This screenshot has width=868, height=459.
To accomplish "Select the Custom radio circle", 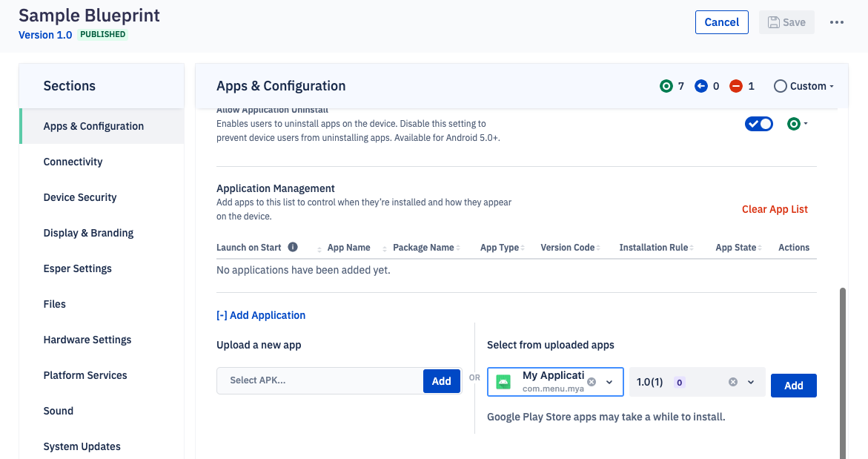I will [x=780, y=86].
